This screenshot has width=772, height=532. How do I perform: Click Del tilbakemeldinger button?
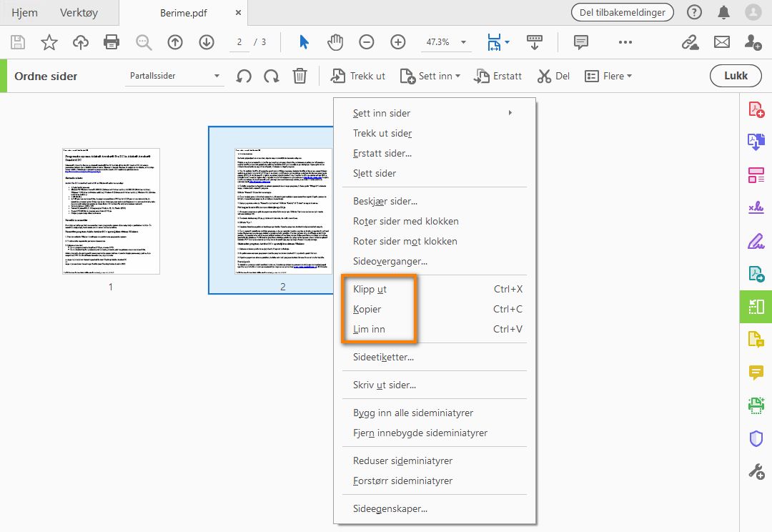click(623, 12)
